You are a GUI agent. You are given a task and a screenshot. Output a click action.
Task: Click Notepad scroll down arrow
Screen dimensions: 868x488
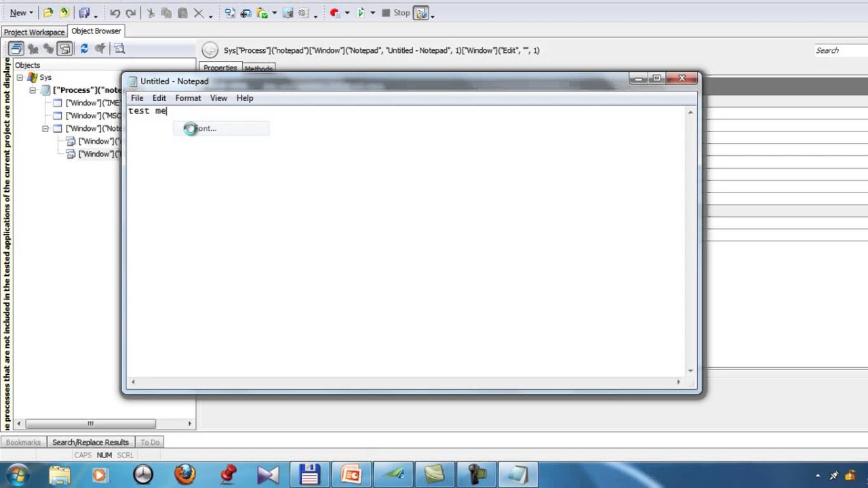pyautogui.click(x=690, y=371)
